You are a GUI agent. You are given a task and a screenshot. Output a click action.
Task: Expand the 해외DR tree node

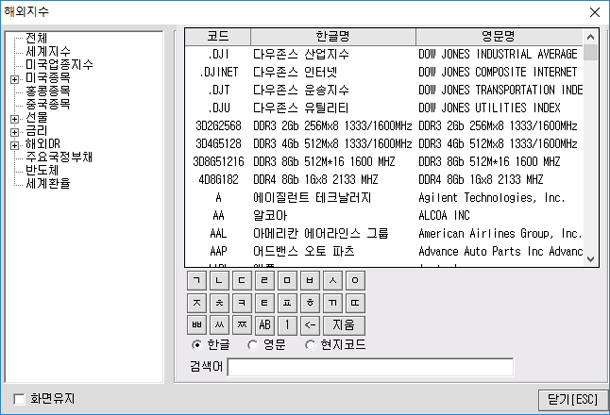coord(14,145)
